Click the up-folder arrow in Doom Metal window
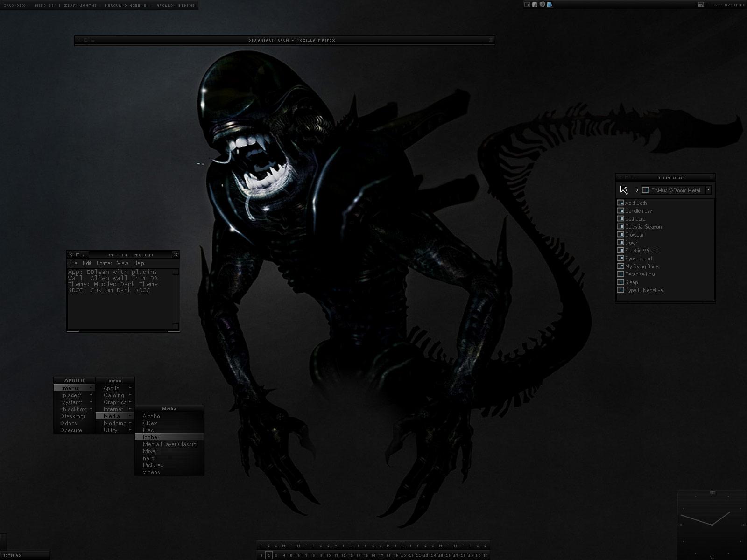 click(624, 189)
